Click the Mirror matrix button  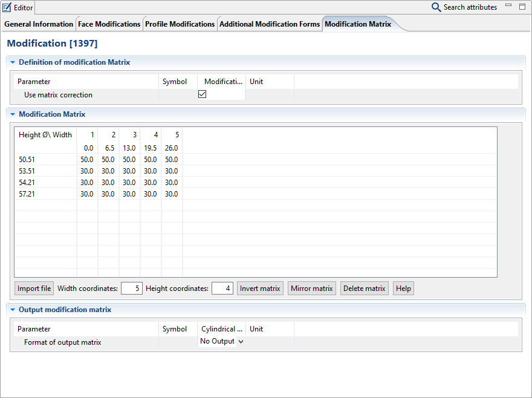[x=311, y=289]
